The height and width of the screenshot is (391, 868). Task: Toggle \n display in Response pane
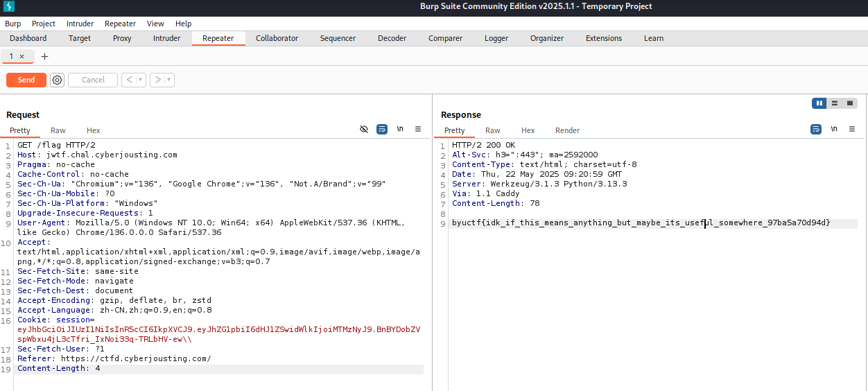point(834,129)
